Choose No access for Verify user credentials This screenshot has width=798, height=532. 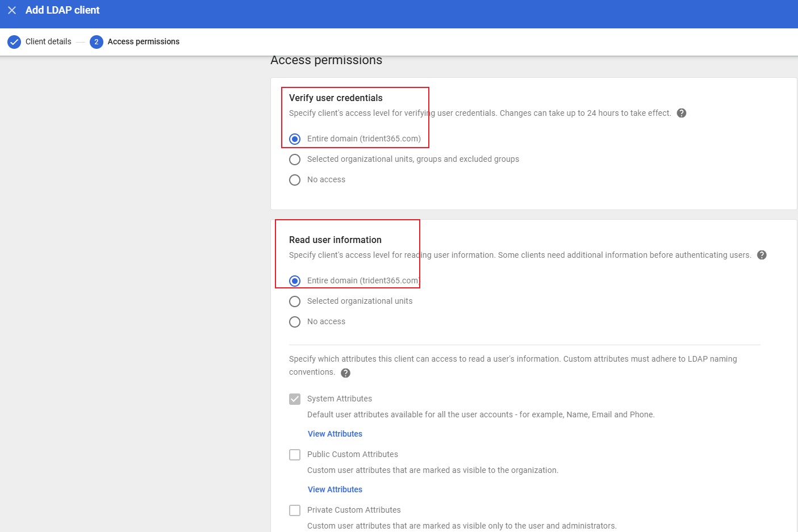295,180
